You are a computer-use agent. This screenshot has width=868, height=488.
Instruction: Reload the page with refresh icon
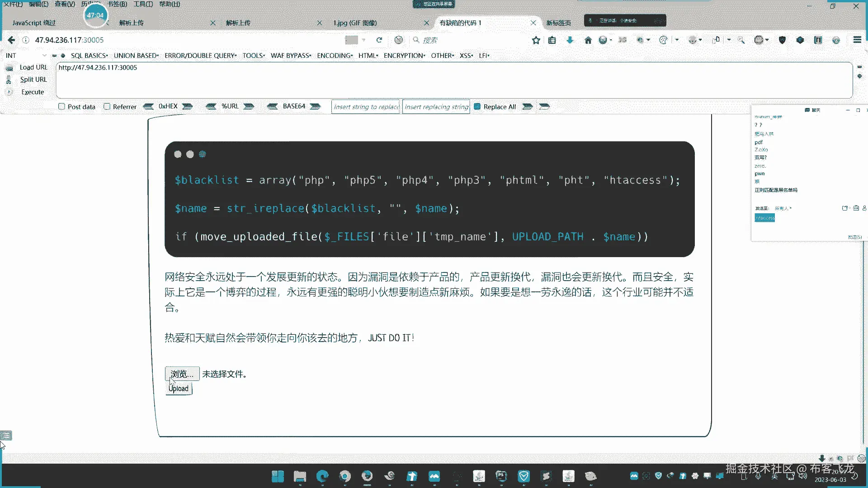[x=379, y=40]
